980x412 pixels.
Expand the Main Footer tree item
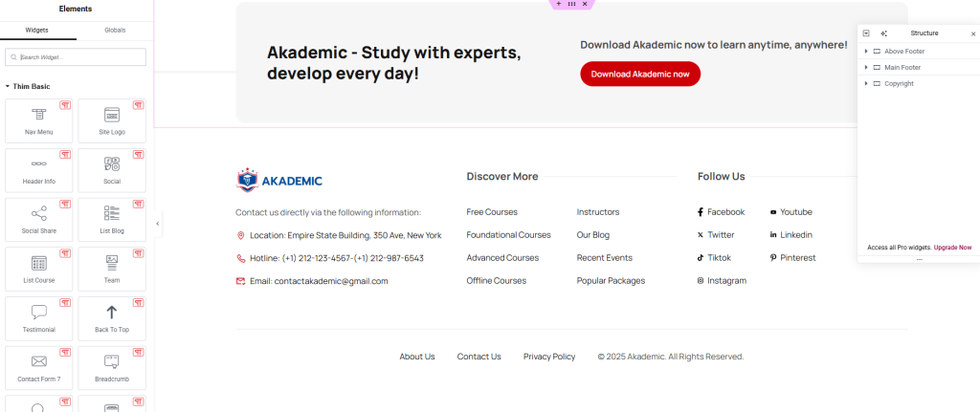click(x=866, y=67)
